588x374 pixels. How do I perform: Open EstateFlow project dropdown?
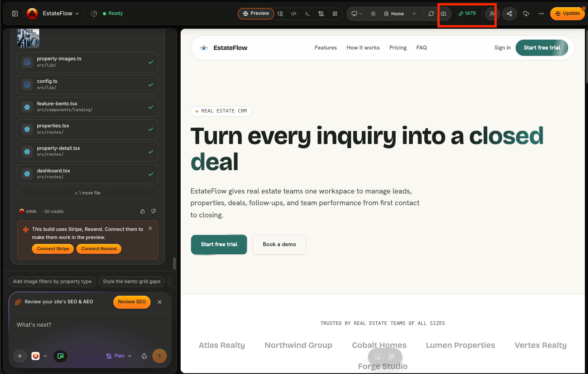point(61,14)
